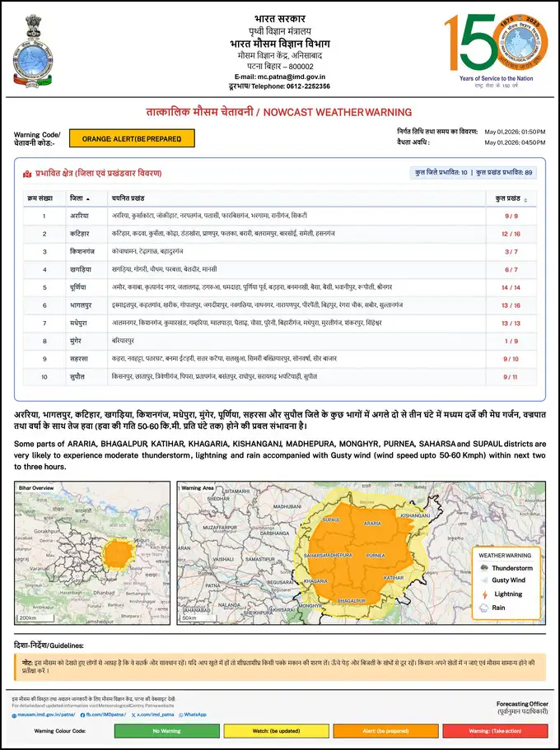Click the red map icon beside प्रभावित क्षेत्र heading

tap(27, 174)
